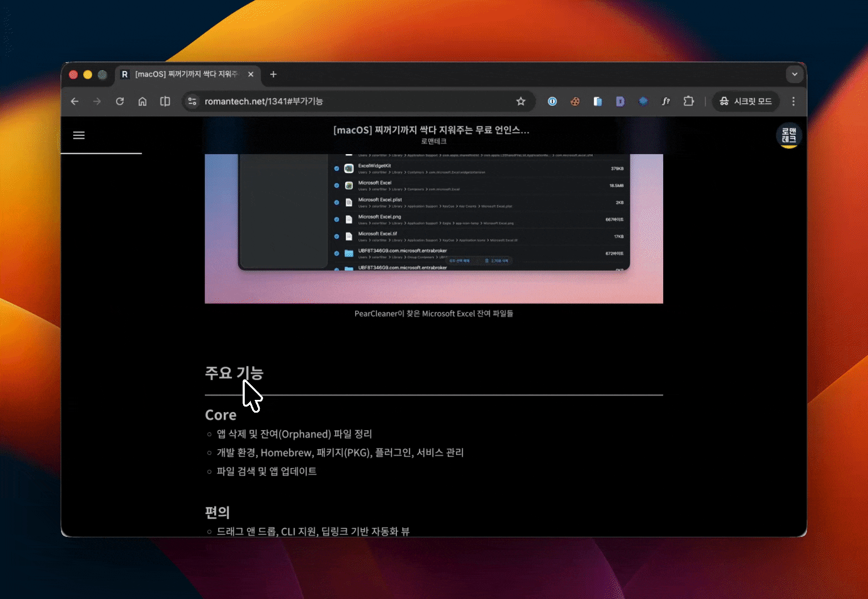
Task: Select the text 앱 삭제 및 잔여(Orphaned) 파일 정리
Action: click(294, 434)
